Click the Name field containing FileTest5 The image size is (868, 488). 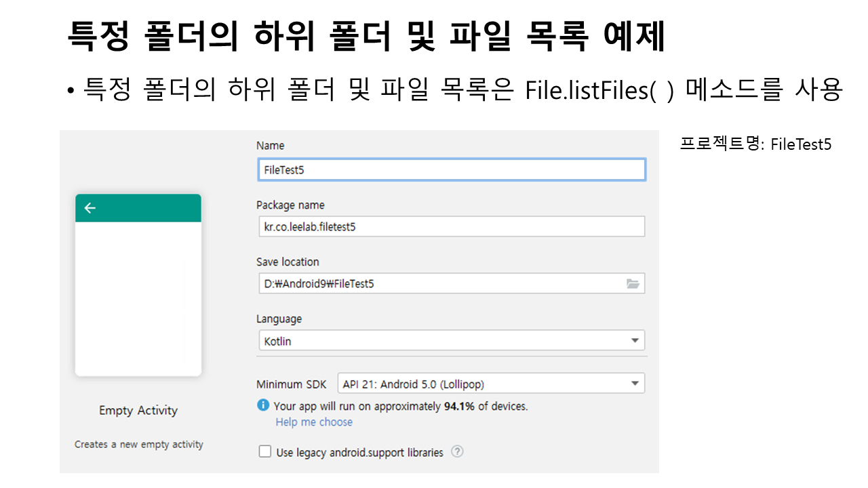point(451,169)
